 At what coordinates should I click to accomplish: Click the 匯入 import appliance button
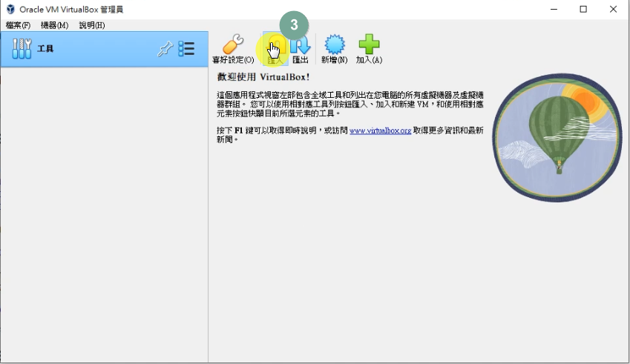point(275,49)
